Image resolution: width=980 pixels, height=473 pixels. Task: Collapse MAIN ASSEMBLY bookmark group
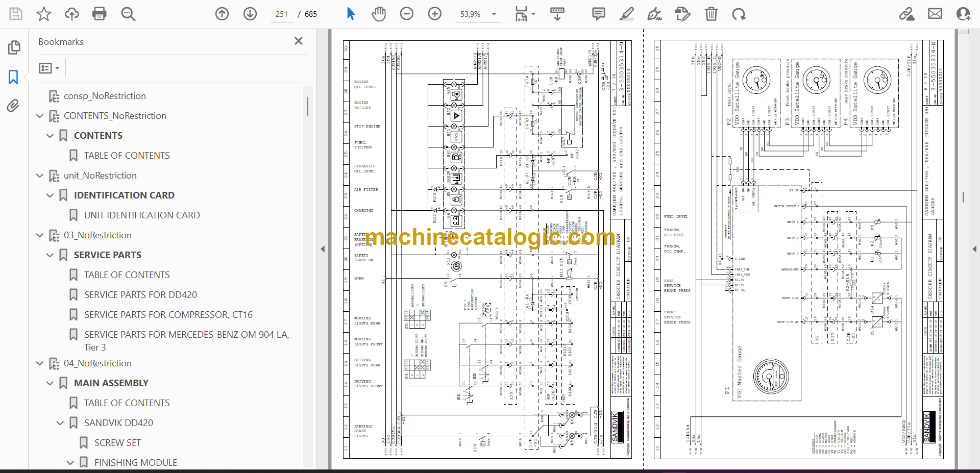50,383
